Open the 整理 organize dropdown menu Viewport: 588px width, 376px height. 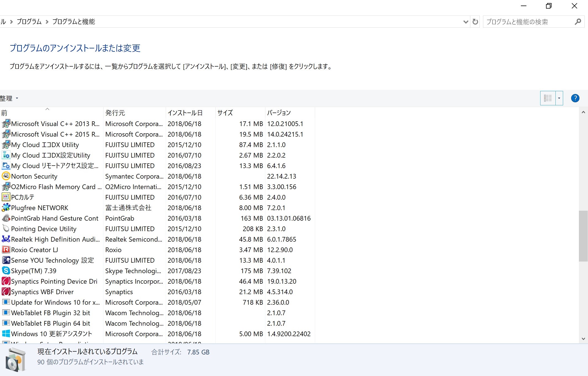[x=9, y=98]
